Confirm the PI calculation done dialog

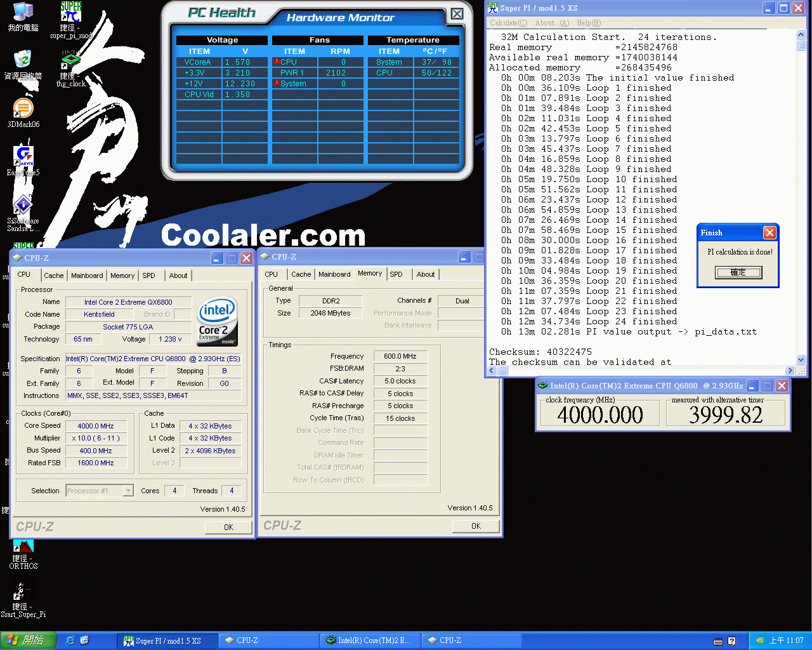tap(738, 272)
